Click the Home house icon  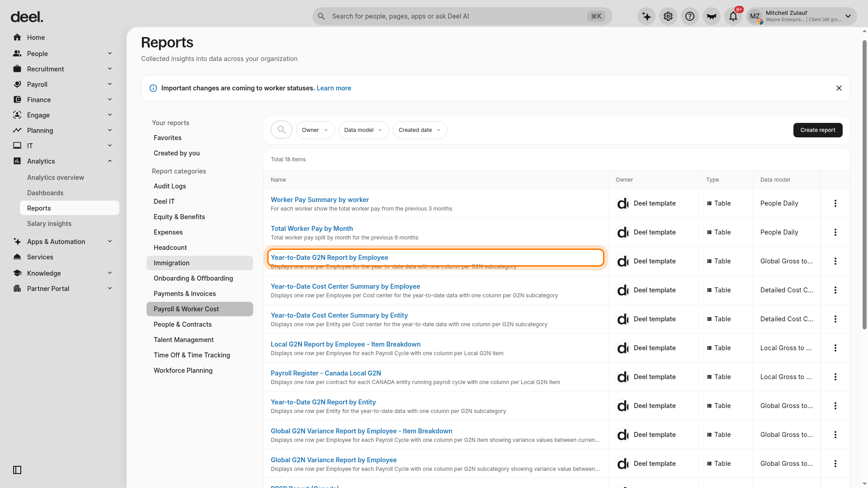[x=17, y=38]
